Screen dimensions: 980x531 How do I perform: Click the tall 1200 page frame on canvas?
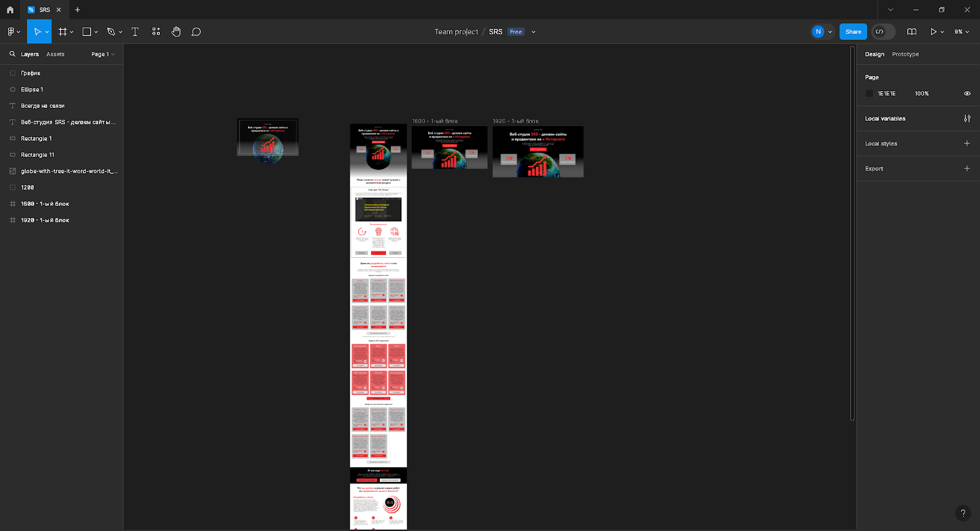[x=379, y=326]
